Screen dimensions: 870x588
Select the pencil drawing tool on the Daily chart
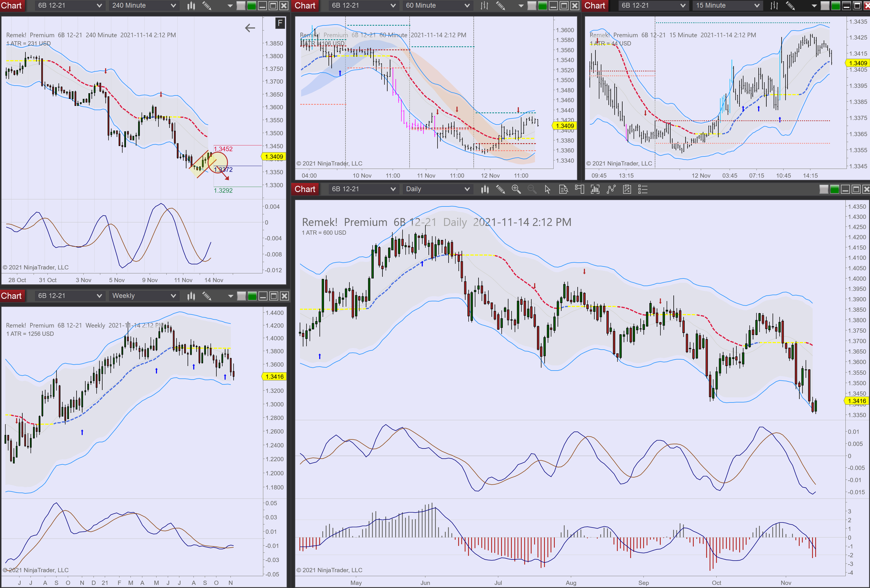(500, 189)
